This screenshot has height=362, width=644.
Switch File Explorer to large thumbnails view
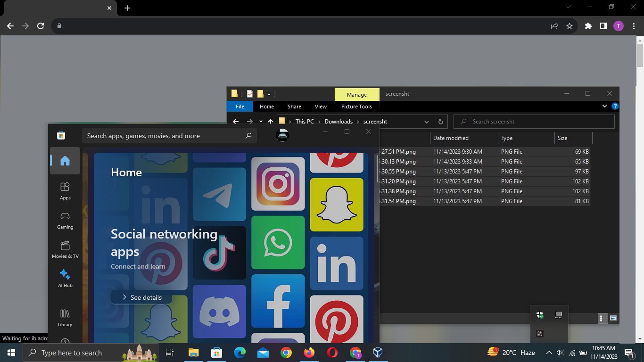click(613, 318)
